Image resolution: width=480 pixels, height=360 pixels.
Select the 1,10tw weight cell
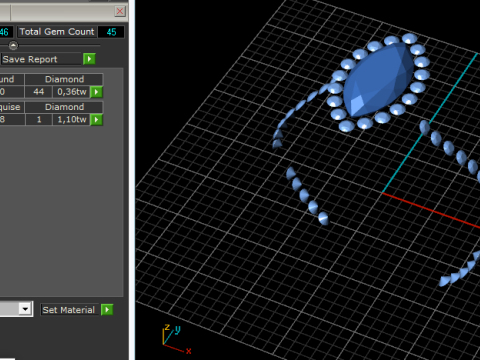coord(72,119)
